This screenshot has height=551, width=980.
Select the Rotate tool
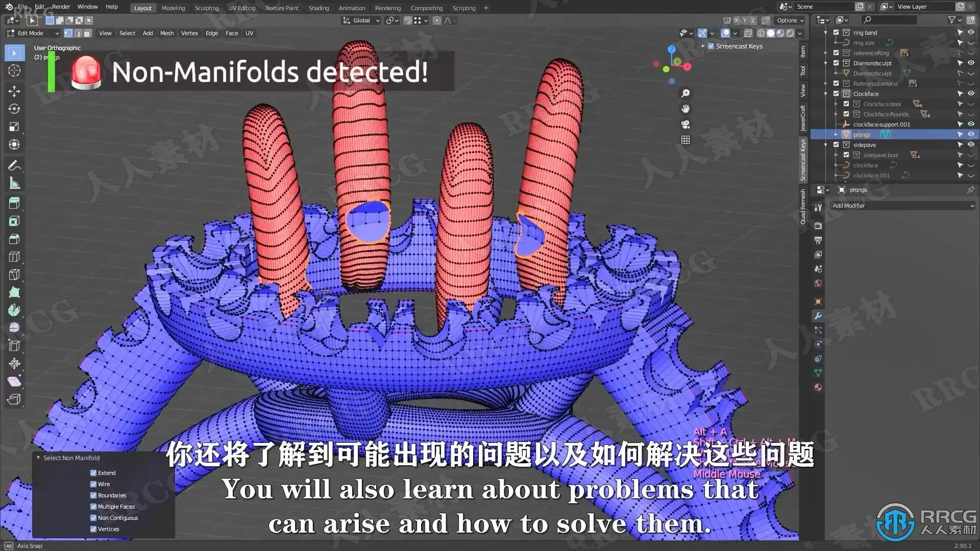pos(14,109)
